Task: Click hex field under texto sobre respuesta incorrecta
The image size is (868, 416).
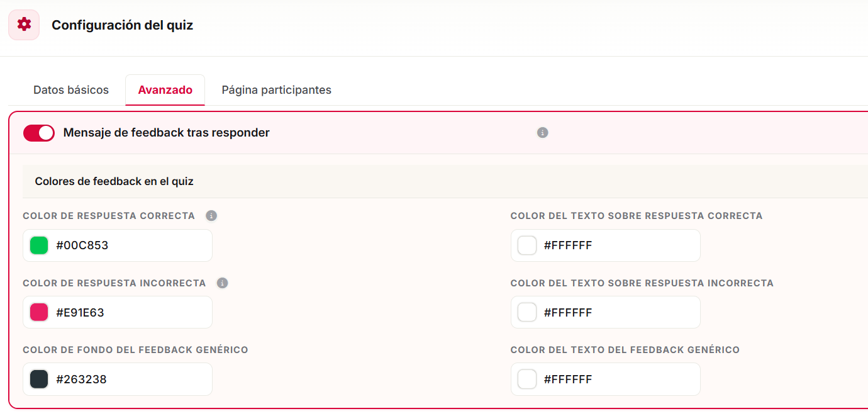Action: (606, 312)
